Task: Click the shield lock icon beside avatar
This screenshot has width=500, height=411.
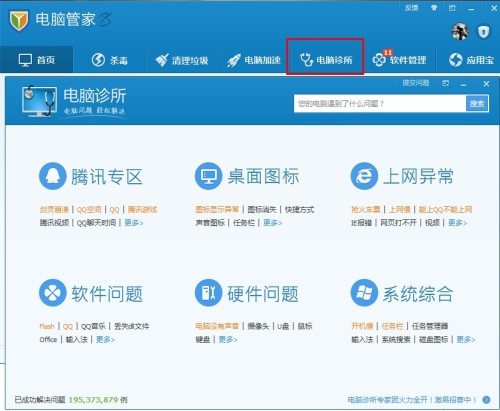Action: coord(483,32)
